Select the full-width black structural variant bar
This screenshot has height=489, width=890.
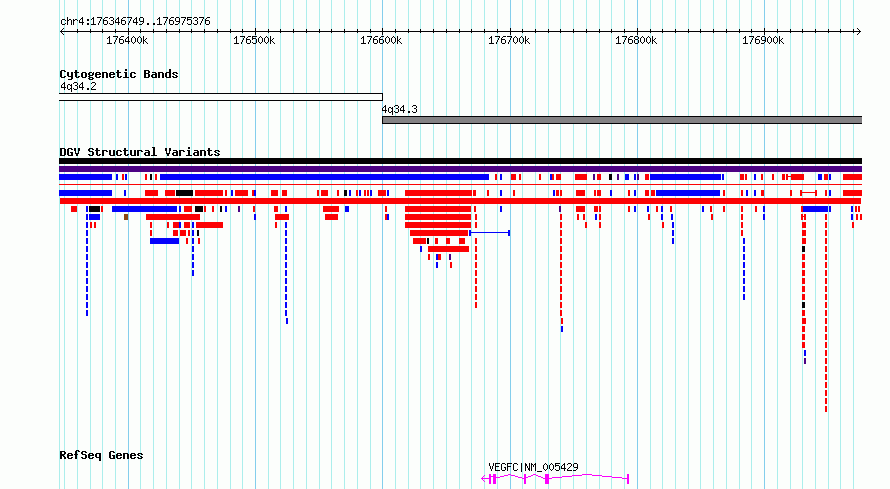coord(460,161)
